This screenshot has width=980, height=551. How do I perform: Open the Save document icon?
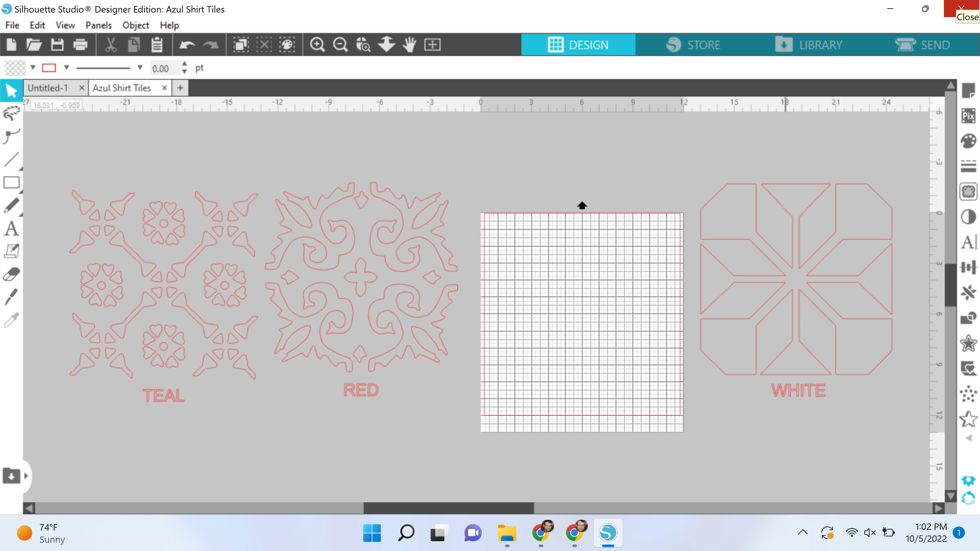[57, 44]
